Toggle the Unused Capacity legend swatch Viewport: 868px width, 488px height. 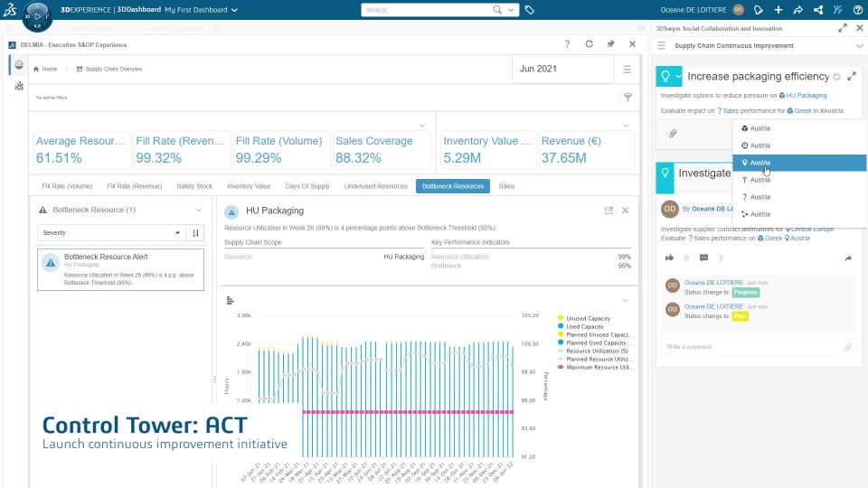tap(561, 318)
